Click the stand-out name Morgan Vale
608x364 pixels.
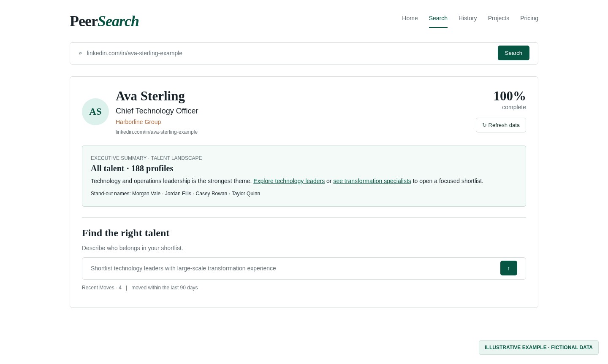[x=146, y=194]
